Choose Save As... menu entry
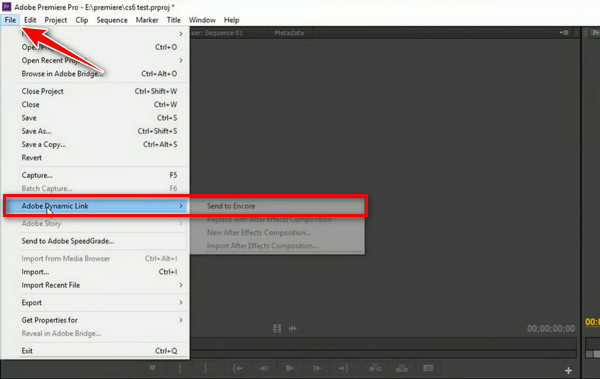 point(95,131)
